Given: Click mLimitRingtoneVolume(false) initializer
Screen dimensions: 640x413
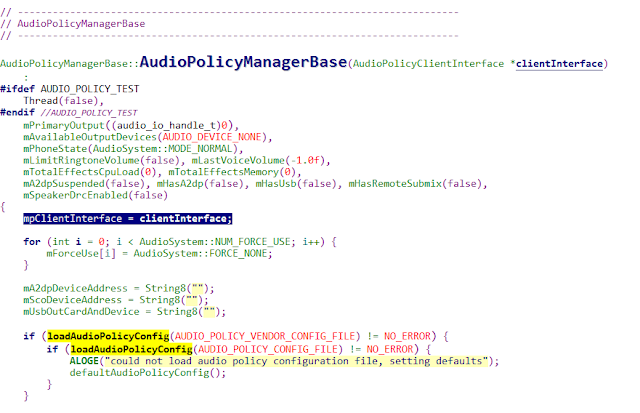Looking at the screenshot, I should pyautogui.click(x=104, y=160).
